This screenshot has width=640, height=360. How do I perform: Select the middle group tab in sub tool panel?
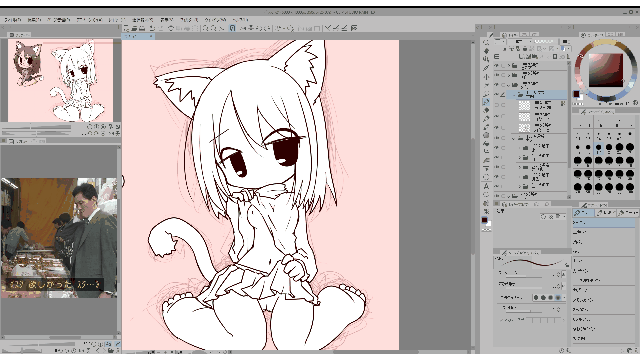tap(605, 213)
